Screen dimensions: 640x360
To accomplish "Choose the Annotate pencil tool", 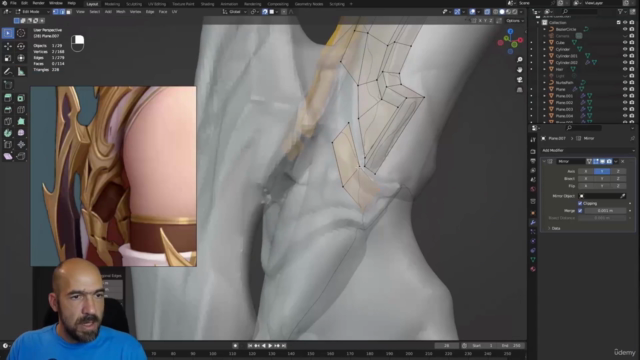I will pyautogui.click(x=8, y=71).
